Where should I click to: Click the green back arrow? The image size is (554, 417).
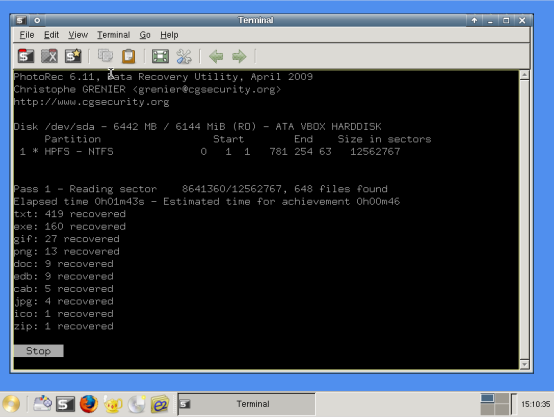click(216, 56)
